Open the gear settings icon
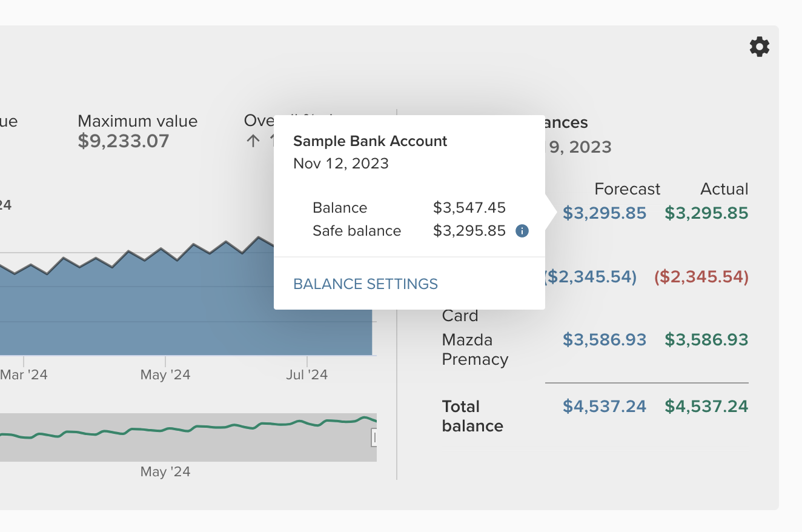This screenshot has height=532, width=802. coord(759,47)
